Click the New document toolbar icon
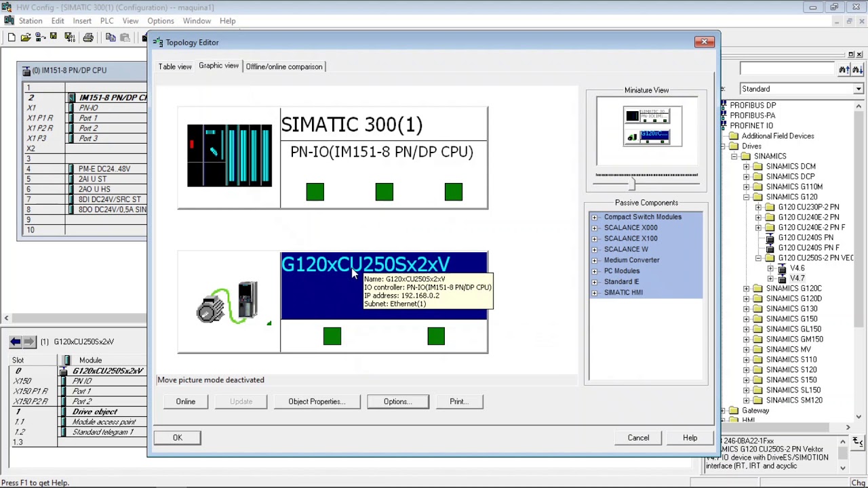 (12, 37)
